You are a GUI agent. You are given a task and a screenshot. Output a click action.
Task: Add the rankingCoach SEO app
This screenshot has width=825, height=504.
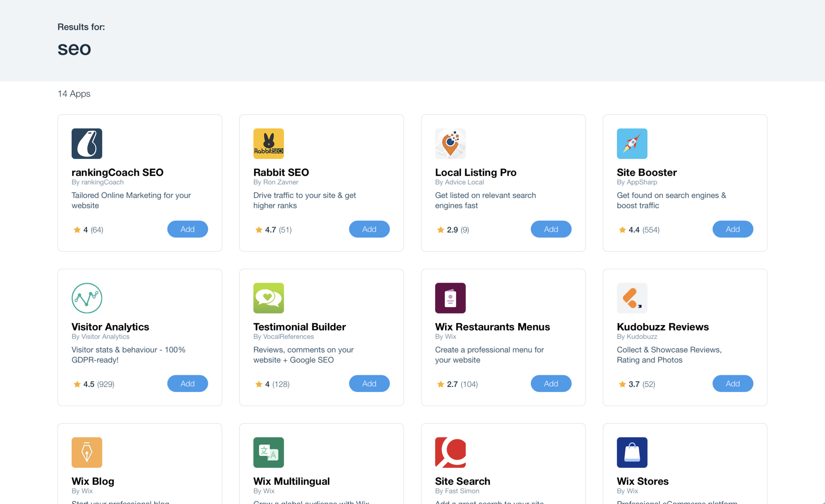(187, 229)
